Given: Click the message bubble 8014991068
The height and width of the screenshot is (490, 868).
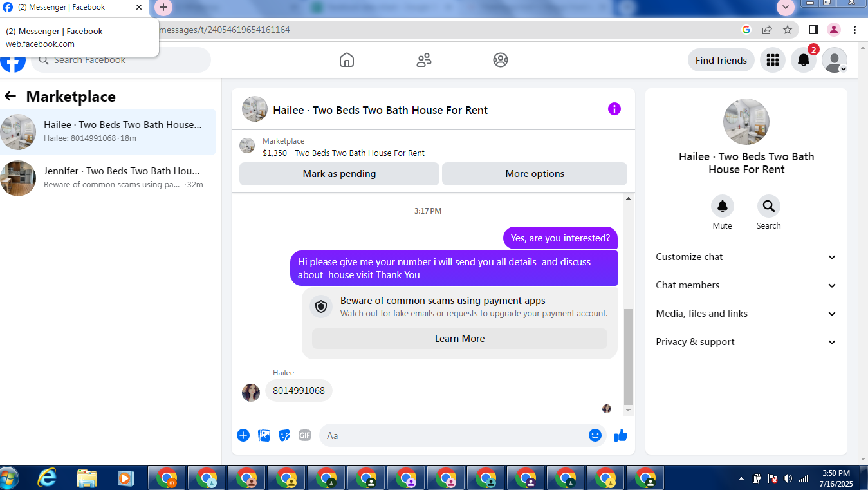Looking at the screenshot, I should tap(299, 390).
